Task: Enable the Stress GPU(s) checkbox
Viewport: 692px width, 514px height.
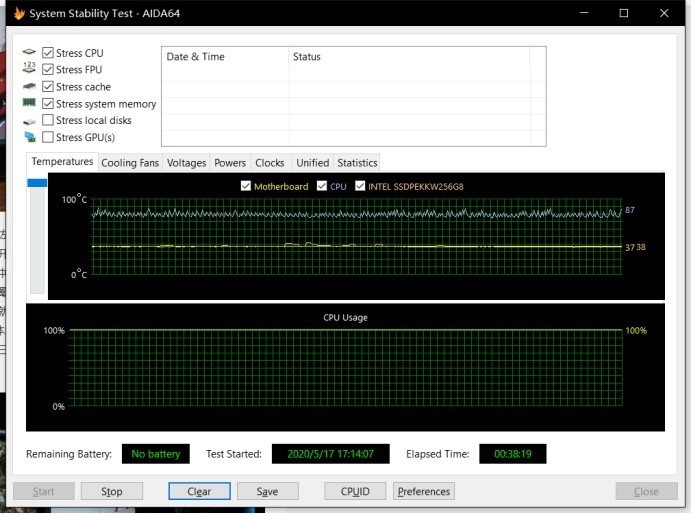Action: 48,137
